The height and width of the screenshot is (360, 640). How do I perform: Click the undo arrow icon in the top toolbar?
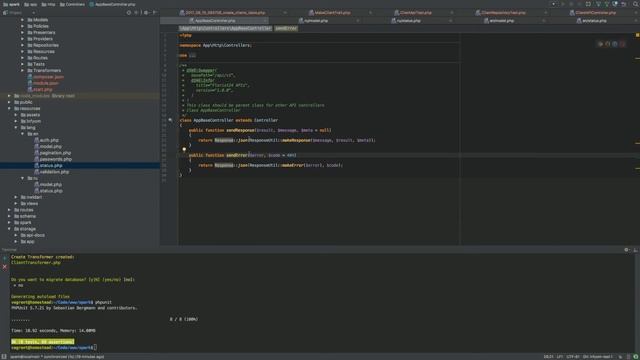pos(624,4)
